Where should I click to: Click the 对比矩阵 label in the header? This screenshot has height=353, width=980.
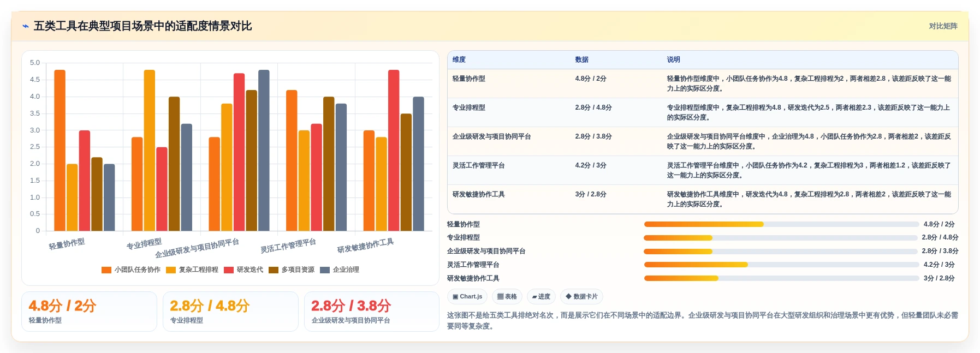click(943, 26)
